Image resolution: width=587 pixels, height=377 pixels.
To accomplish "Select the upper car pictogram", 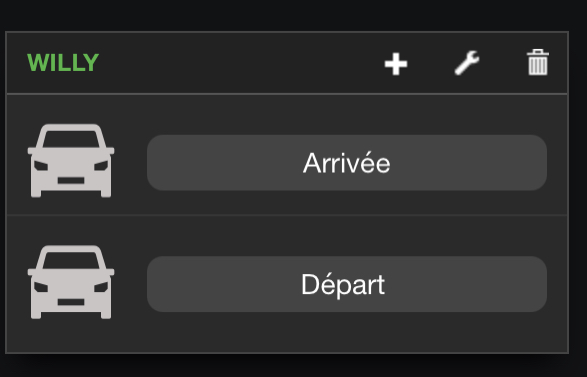I will click(x=71, y=161).
